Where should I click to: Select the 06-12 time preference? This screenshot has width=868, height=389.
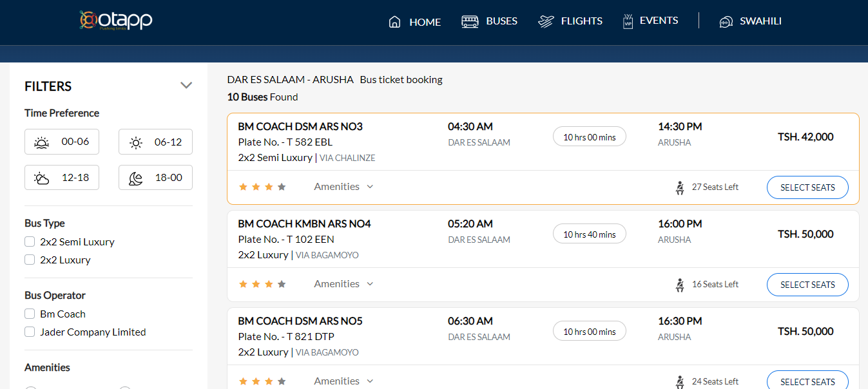coord(155,142)
